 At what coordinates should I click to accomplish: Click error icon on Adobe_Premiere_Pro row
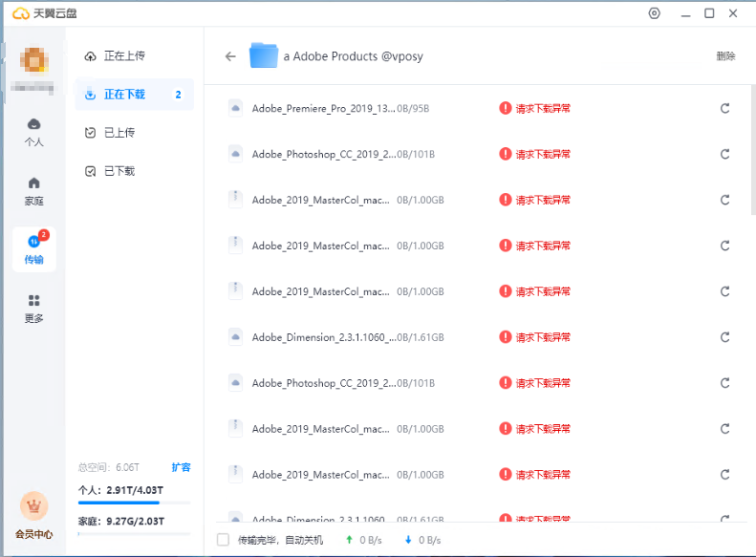pyautogui.click(x=505, y=108)
